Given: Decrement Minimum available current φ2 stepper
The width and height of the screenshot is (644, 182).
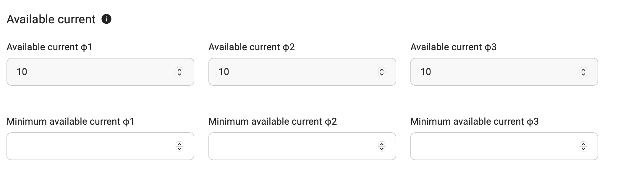Looking at the screenshot, I should click(382, 149).
